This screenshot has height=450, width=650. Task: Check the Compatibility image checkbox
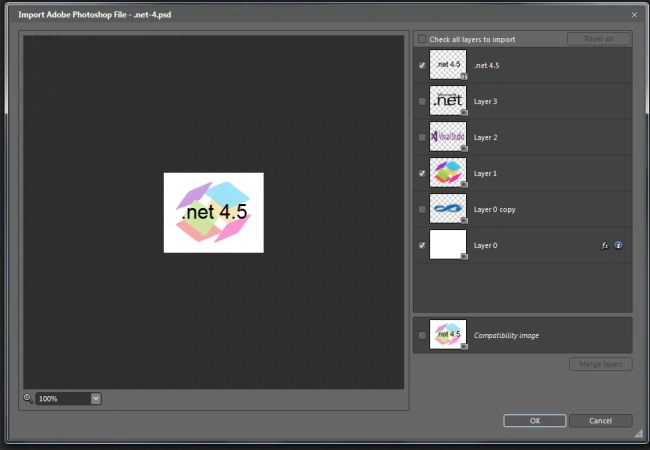tap(422, 335)
